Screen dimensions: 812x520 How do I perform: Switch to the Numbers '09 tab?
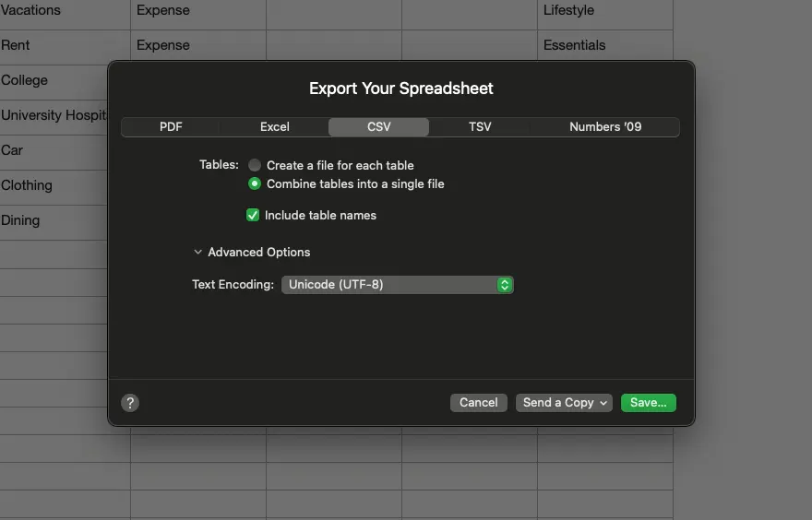[x=604, y=127]
